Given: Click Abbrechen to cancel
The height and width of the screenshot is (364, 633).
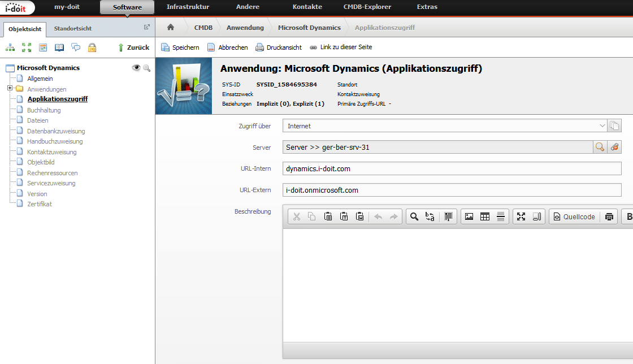Looking at the screenshot, I should tap(228, 47).
